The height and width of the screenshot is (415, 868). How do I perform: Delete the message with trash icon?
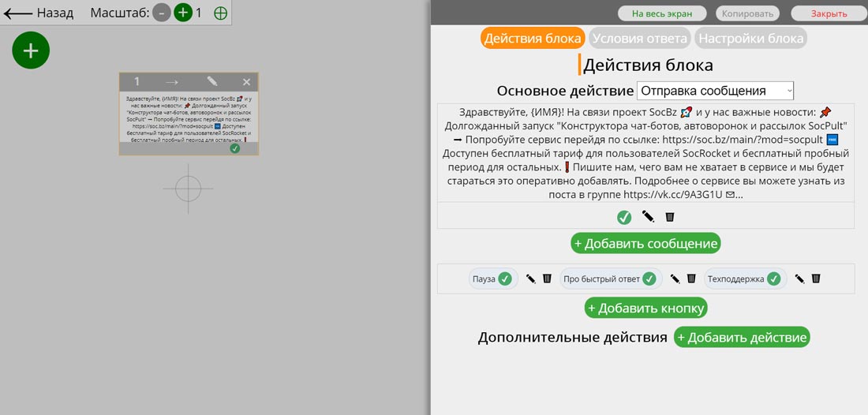(670, 217)
